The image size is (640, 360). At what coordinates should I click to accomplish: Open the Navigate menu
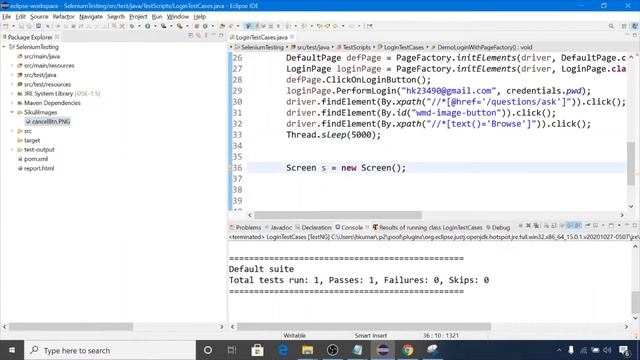(91, 17)
